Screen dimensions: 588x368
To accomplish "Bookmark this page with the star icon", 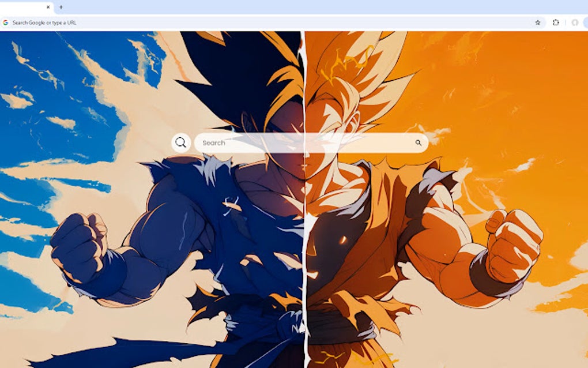I will click(538, 22).
